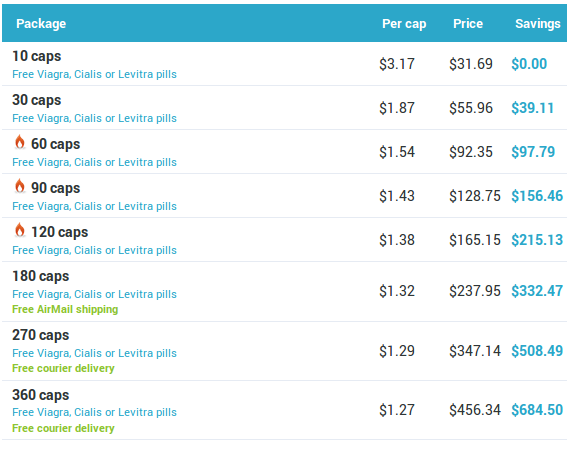Screen dimensions: 567x451
Task: Choose the 360 caps package title
Action: (40, 395)
